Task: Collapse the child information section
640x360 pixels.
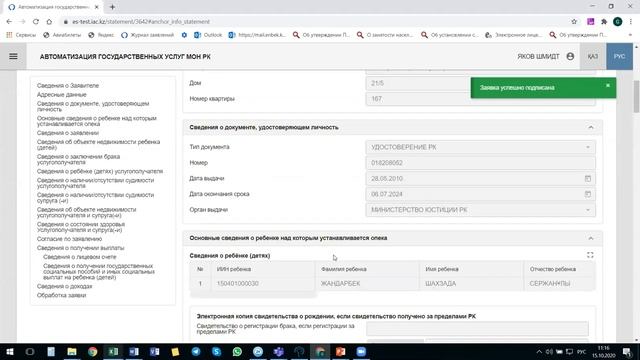Action: (591, 238)
